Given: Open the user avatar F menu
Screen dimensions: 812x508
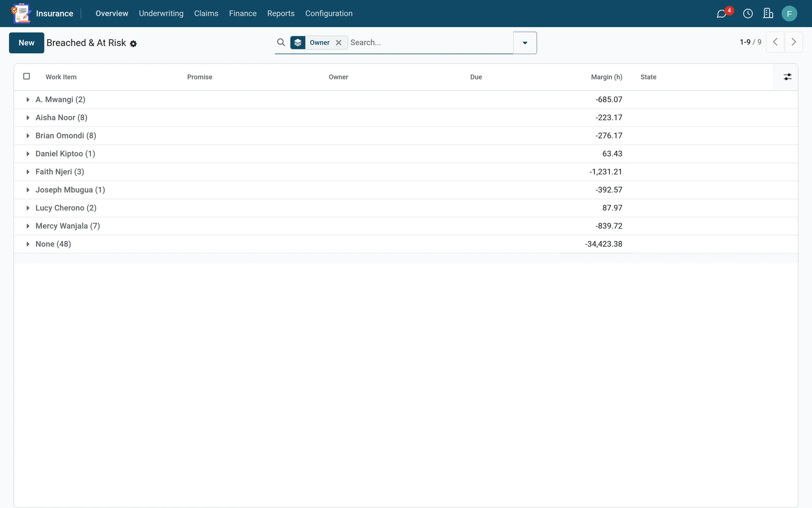Looking at the screenshot, I should click(x=789, y=14).
